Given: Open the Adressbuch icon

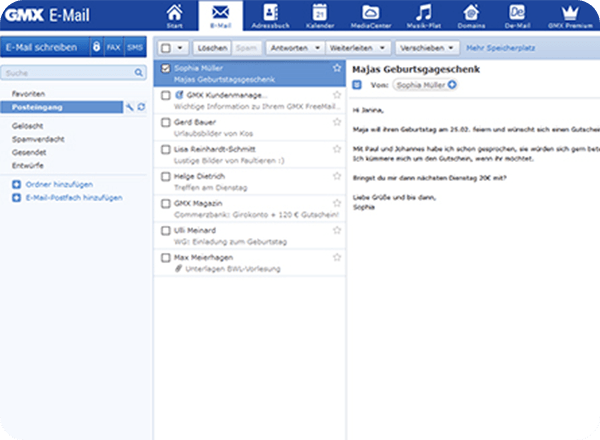Looking at the screenshot, I should pyautogui.click(x=270, y=15).
